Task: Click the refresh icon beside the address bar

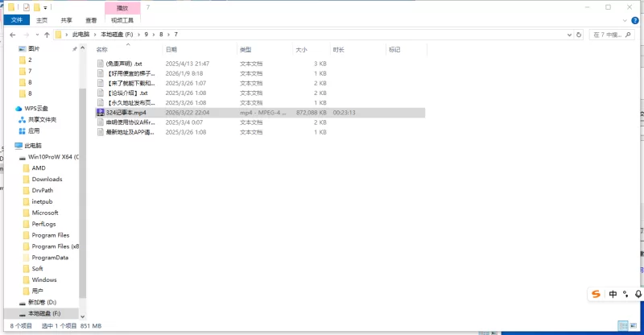Action: [x=579, y=35]
